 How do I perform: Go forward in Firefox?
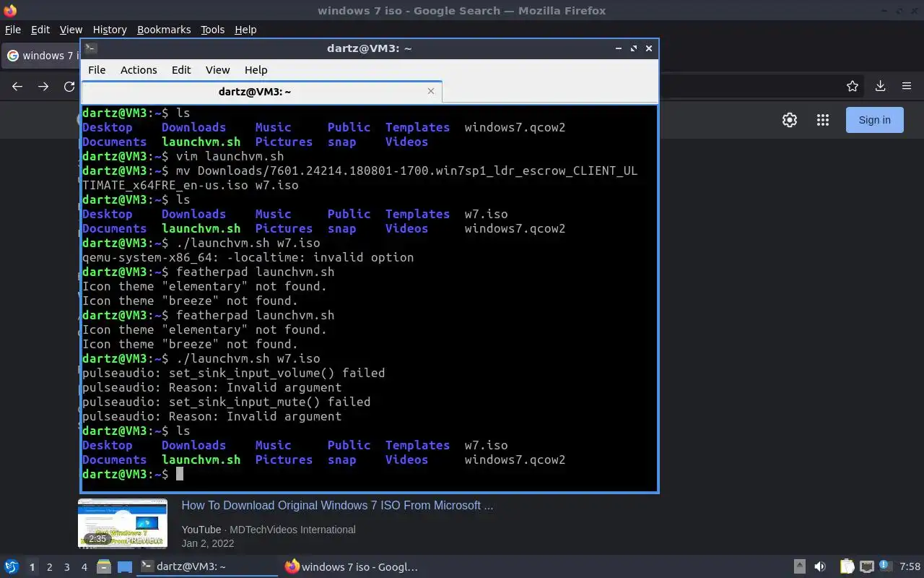coord(43,87)
